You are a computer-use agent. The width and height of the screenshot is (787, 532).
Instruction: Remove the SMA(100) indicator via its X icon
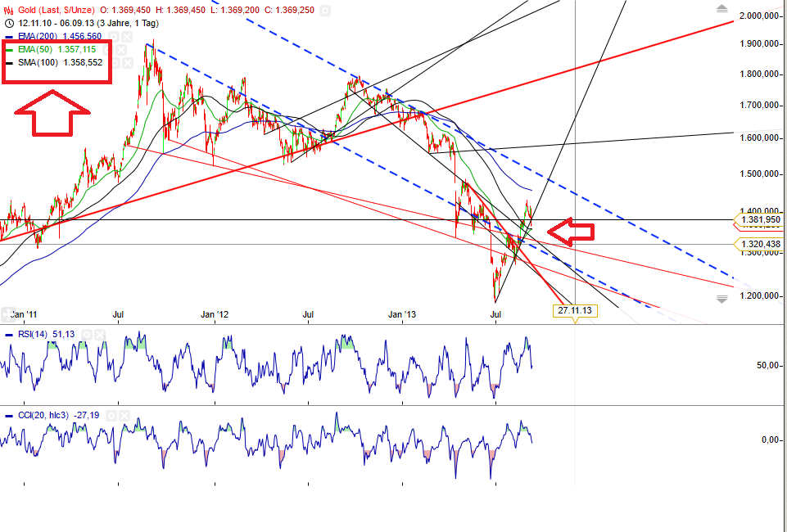coord(127,63)
